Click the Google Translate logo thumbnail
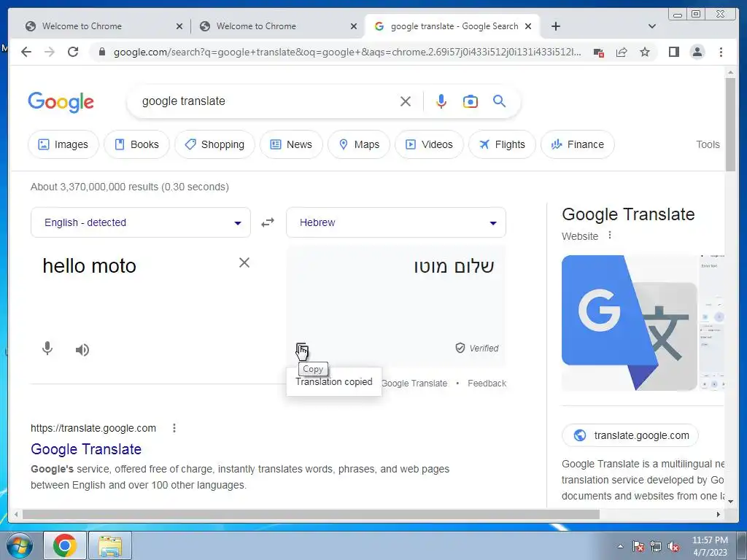747x560 pixels. (x=630, y=323)
